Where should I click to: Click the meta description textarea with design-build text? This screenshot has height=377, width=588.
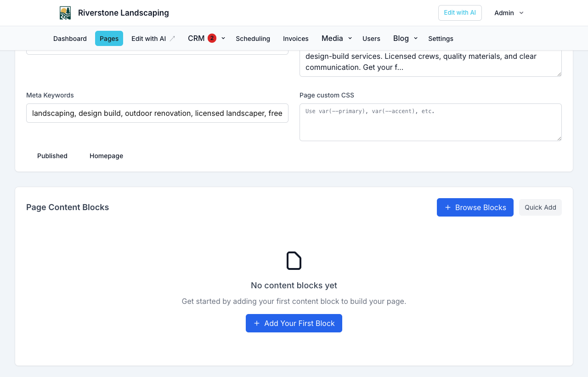point(430,63)
